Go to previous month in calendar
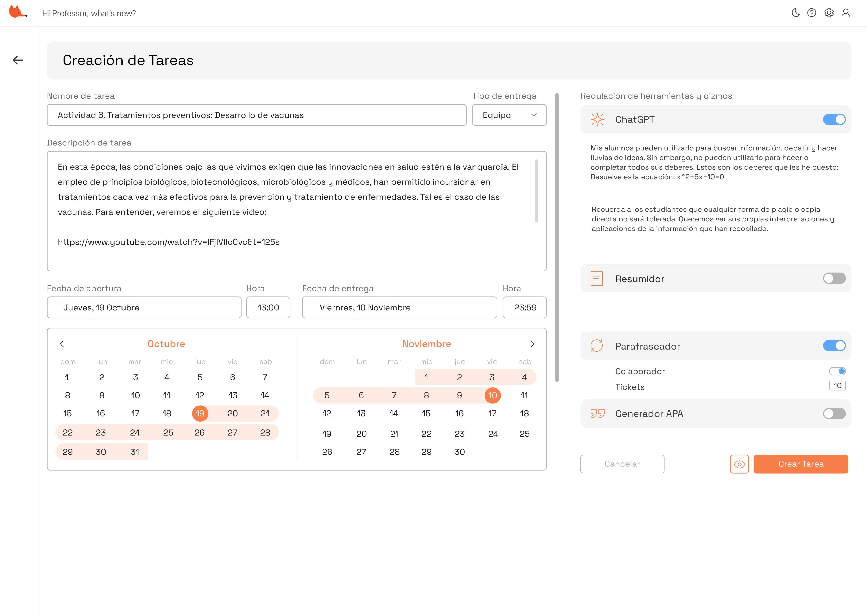 62,344
